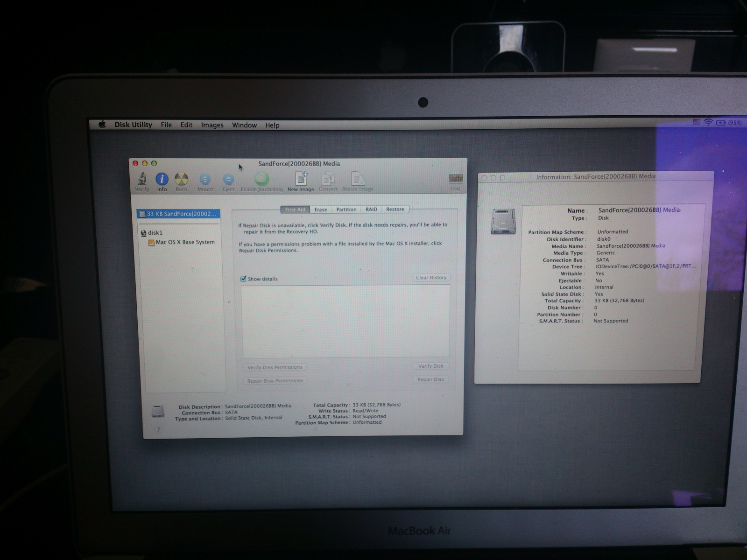
Task: Click the Burn toolbar icon
Action: (x=181, y=179)
